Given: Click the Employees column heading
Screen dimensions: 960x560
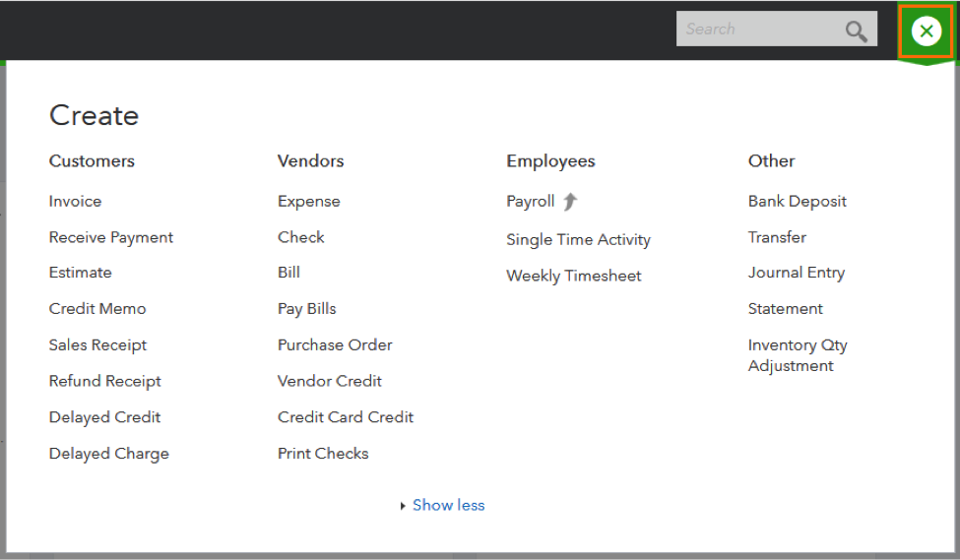Looking at the screenshot, I should 550,161.
